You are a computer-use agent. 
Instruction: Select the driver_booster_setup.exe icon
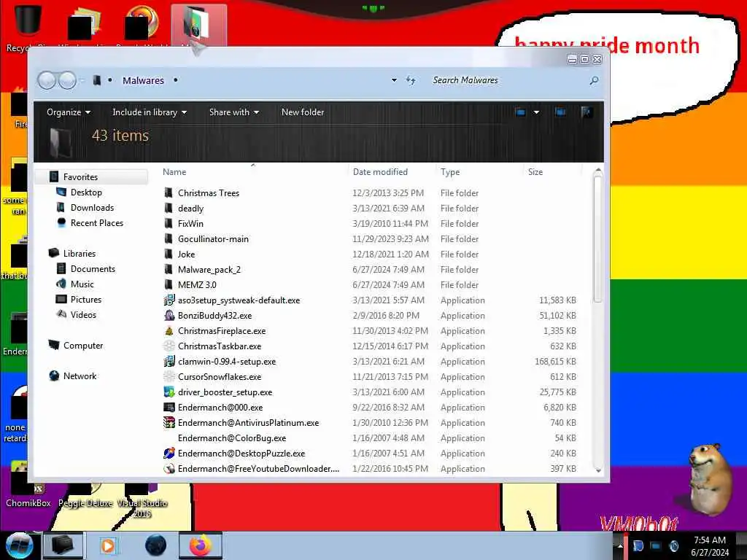(x=169, y=392)
